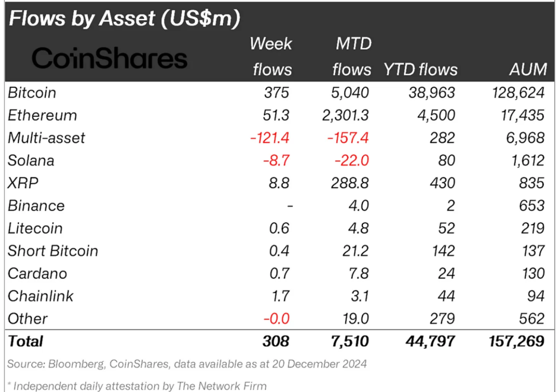Viewport: 558px width, 392px height.
Task: Select the Week flows column header
Action: [272, 56]
